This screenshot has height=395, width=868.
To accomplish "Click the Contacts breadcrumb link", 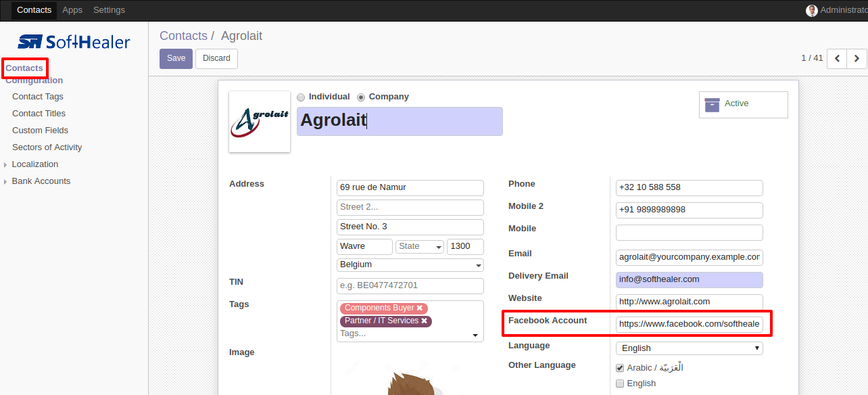I will coord(183,37).
